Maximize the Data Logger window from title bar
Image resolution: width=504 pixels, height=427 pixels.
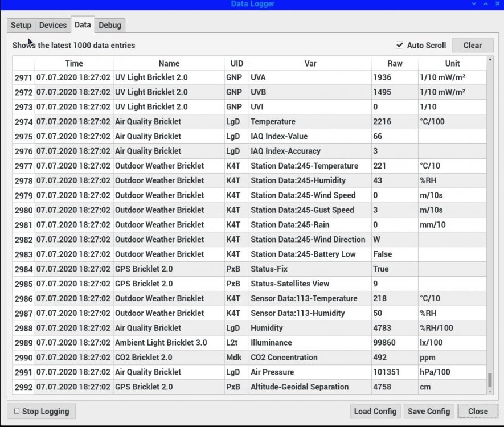pos(486,4)
